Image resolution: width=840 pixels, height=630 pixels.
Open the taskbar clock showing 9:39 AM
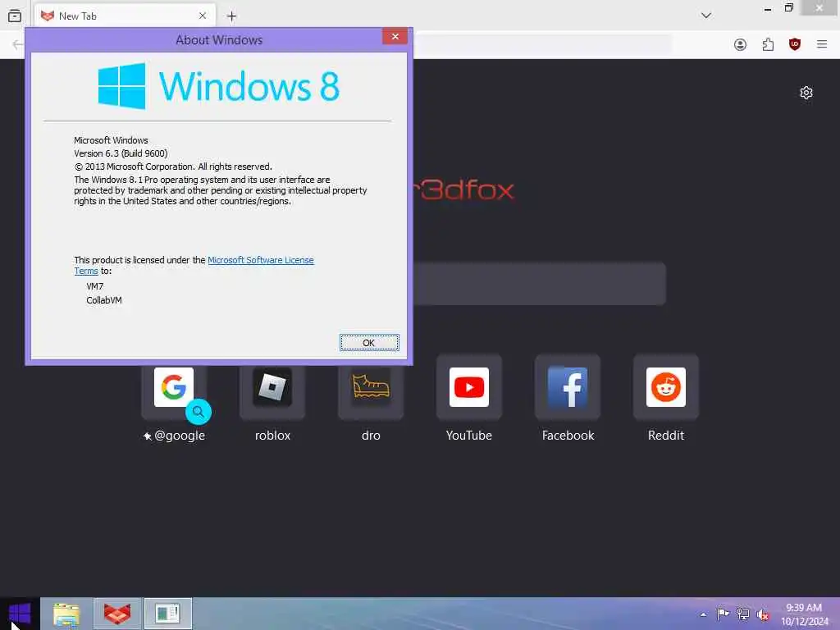coord(804,614)
